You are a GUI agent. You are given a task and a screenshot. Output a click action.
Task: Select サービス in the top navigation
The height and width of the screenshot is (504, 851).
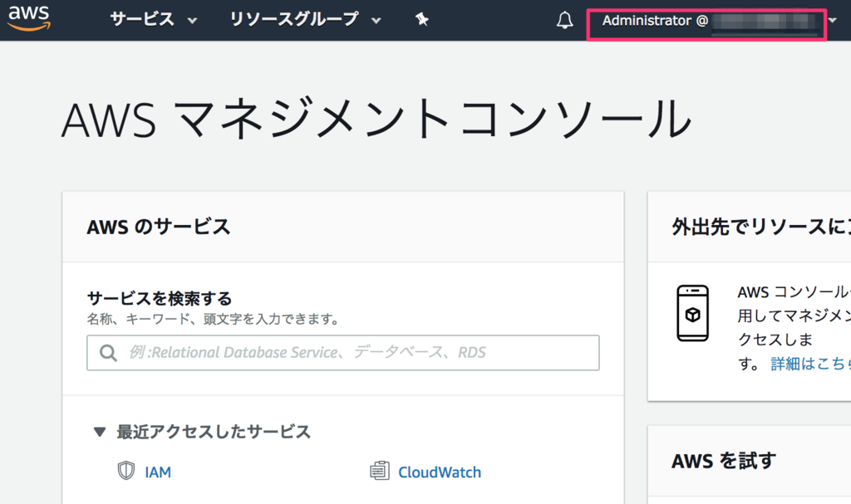pyautogui.click(x=141, y=18)
